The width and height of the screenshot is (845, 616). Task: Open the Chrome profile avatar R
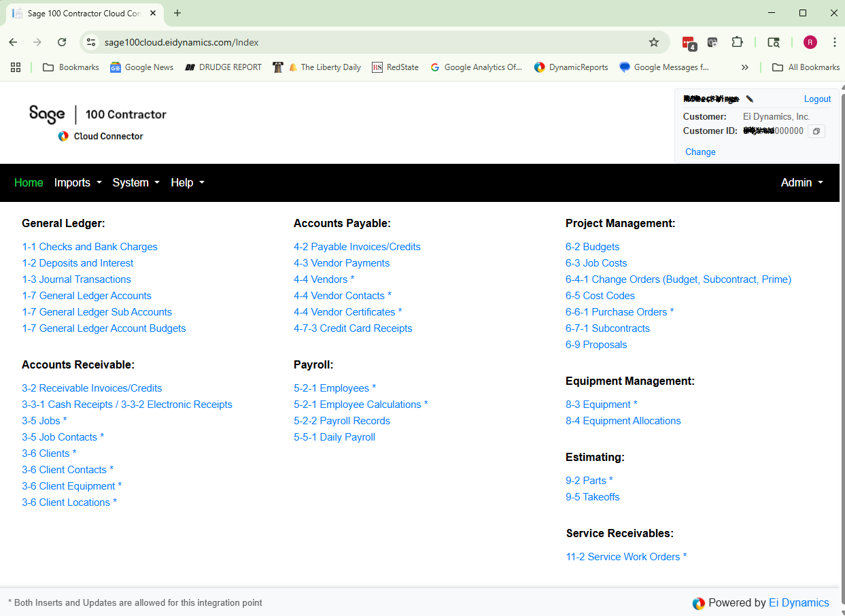(x=810, y=42)
